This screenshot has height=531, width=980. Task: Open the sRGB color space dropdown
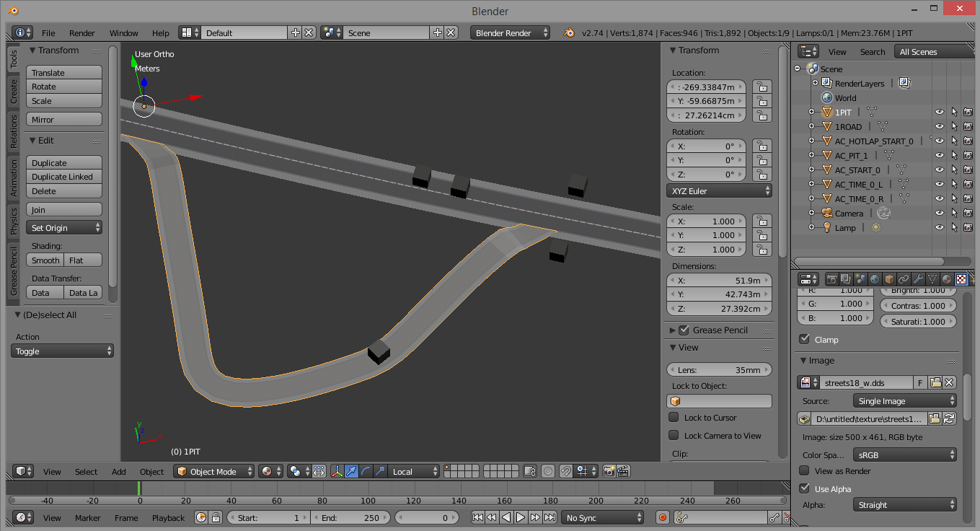[x=904, y=455]
